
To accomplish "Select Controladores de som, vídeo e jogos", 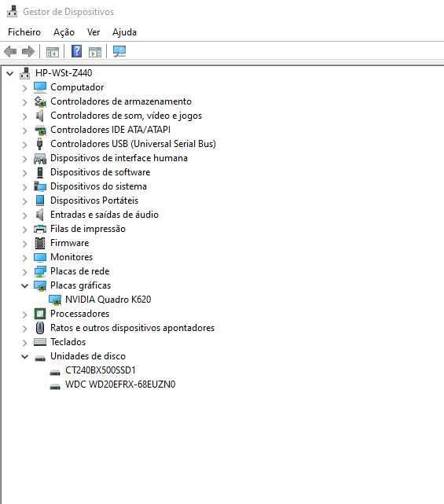I will 126,116.
